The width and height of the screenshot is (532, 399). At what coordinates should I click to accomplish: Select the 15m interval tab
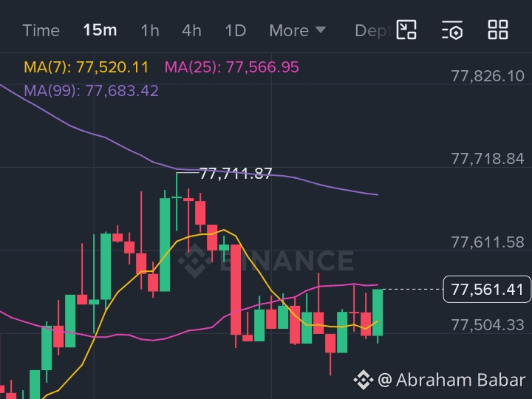tap(100, 30)
